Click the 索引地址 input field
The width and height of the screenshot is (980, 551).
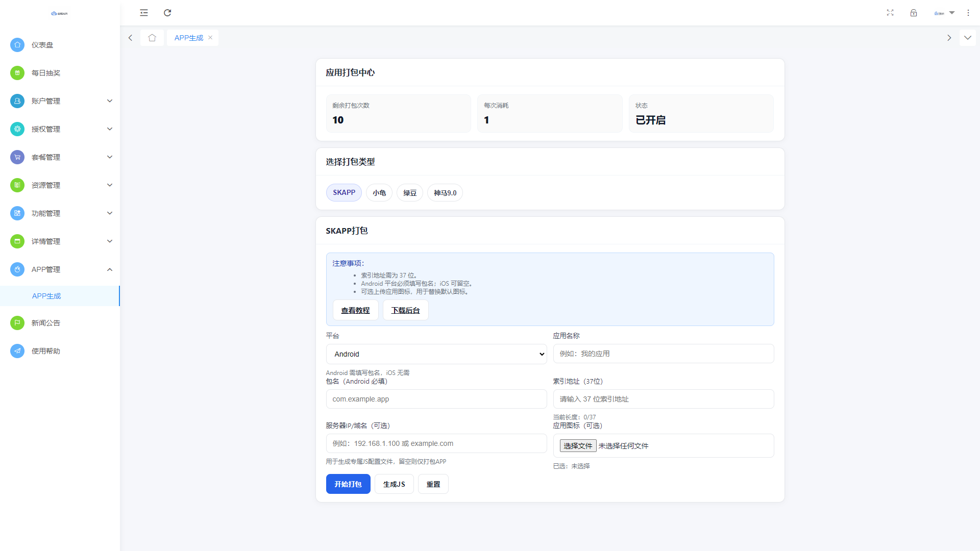664,399
